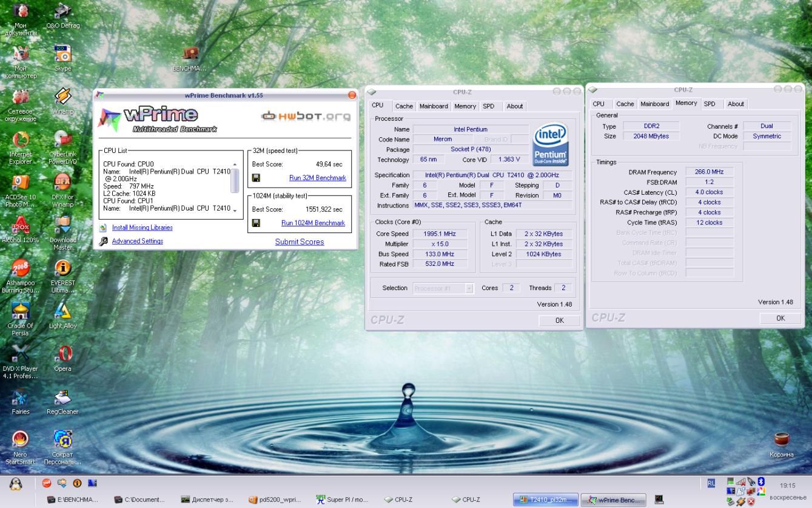
Task: Open wPrime Benc... taskbar button
Action: 612,500
